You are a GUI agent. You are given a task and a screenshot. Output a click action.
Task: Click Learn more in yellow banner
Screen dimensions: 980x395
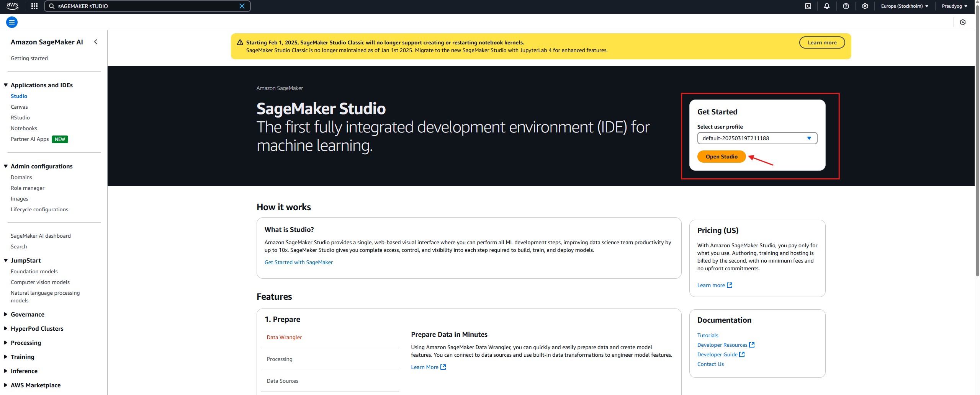tap(822, 42)
